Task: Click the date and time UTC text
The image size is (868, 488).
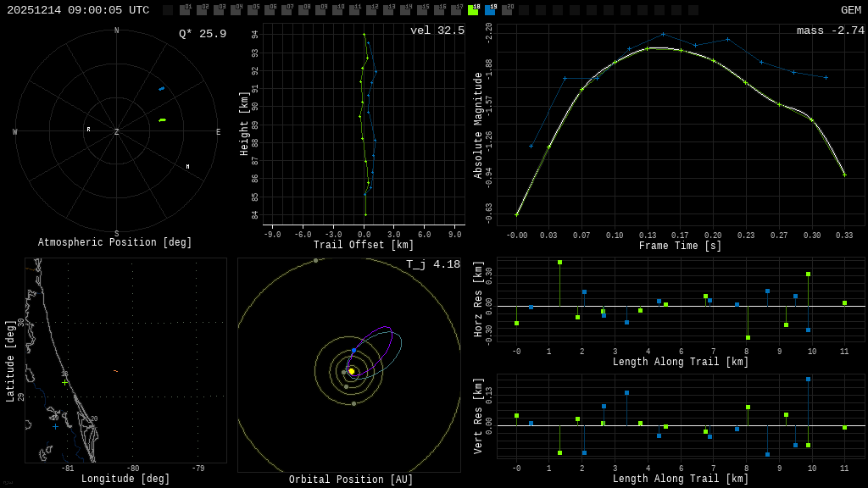Action: 78,10
